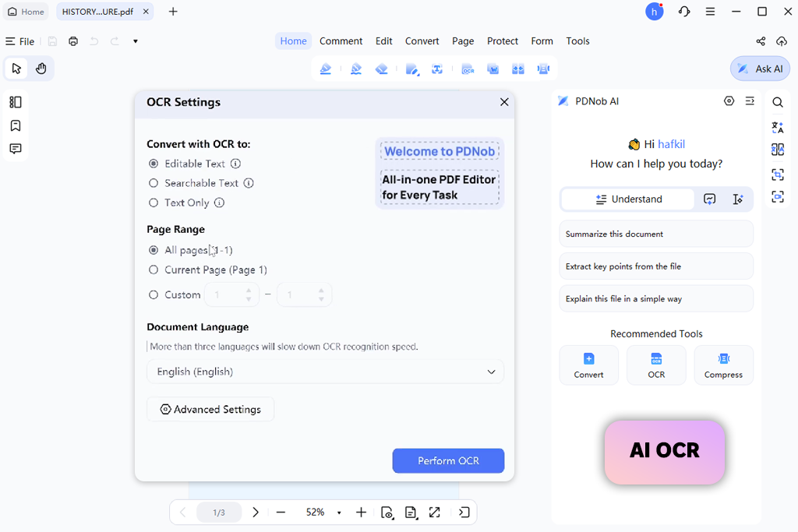Screen dimensions: 798x532
Task: Click Explain this file in a simple way
Action: click(656, 298)
